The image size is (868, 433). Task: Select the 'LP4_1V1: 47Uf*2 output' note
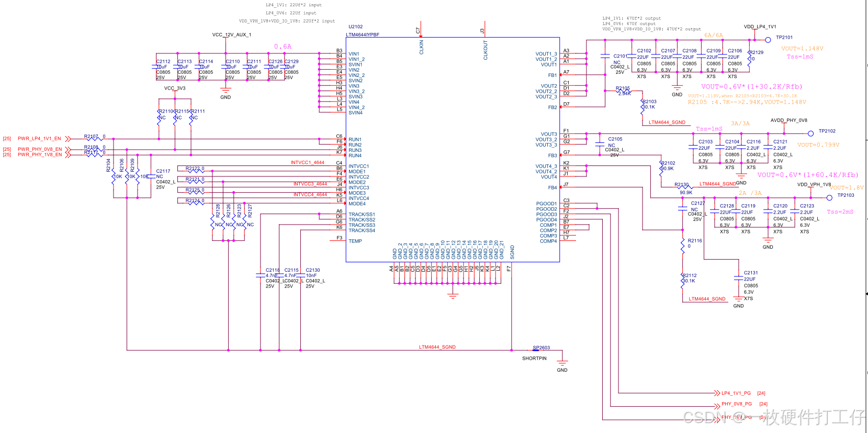point(632,18)
